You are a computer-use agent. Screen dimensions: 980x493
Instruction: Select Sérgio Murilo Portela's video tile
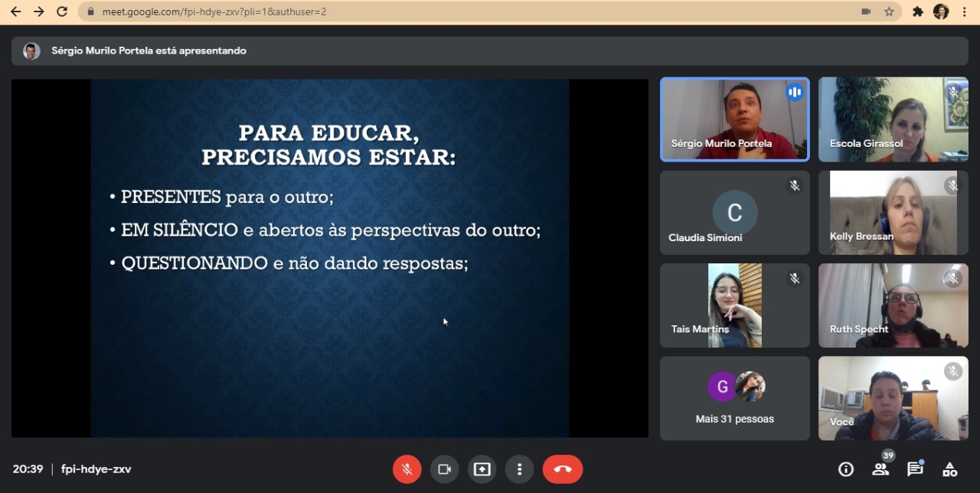coord(734,119)
